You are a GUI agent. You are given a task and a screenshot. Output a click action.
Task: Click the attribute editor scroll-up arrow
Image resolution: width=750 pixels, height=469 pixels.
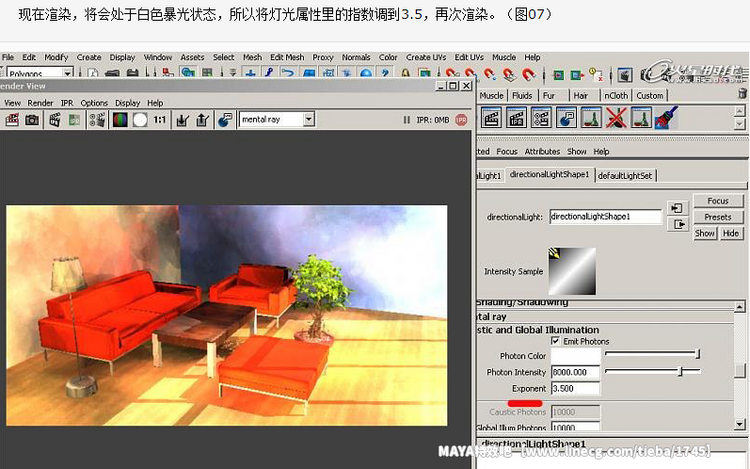[739, 306]
